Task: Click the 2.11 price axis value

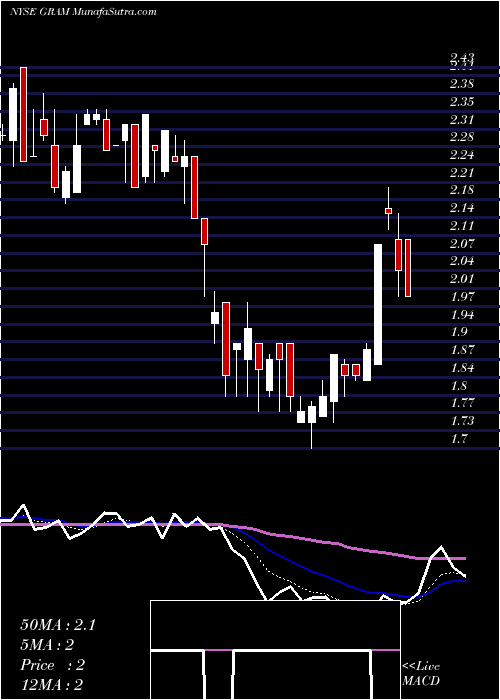Action: 462,226
